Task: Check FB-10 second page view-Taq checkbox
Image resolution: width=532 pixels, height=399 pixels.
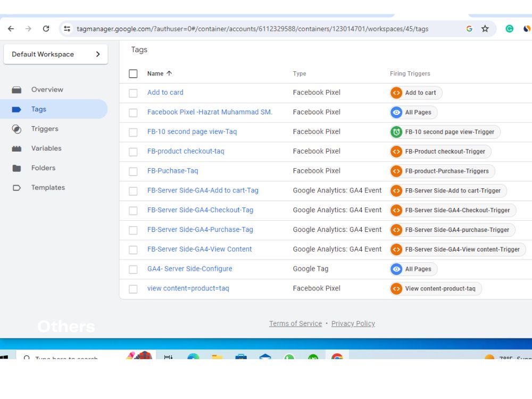Action: (x=133, y=132)
